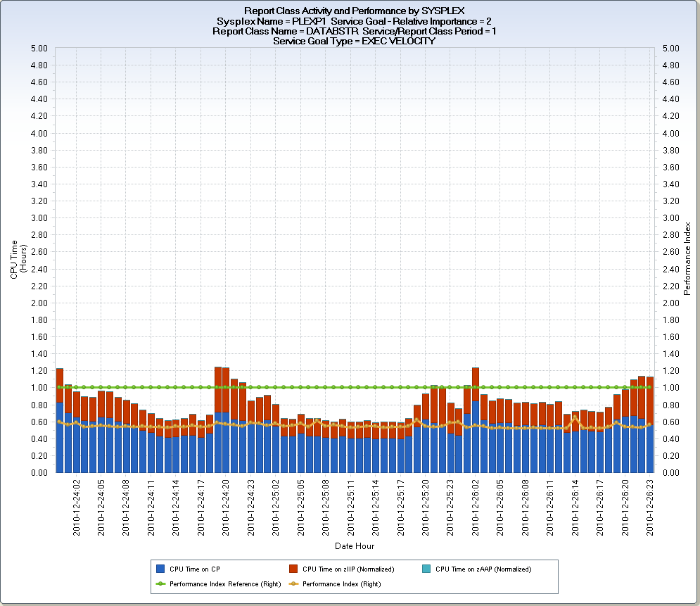Click the x-axis label 2010-12-25:20

(x=426, y=508)
